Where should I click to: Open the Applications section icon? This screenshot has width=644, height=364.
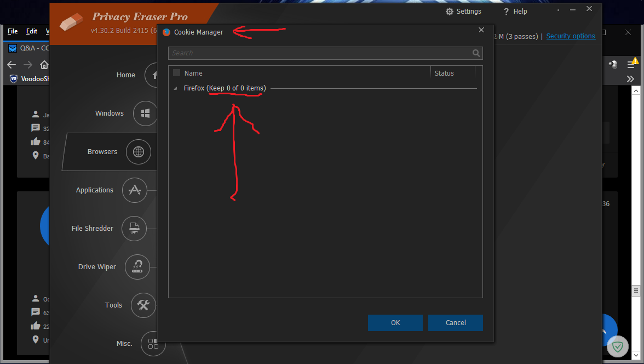pyautogui.click(x=134, y=190)
